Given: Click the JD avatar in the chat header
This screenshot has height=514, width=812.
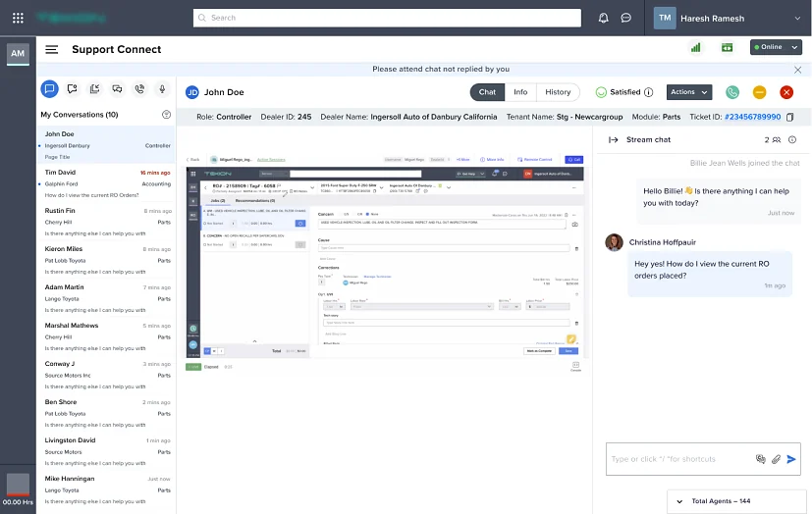Looking at the screenshot, I should point(192,92).
